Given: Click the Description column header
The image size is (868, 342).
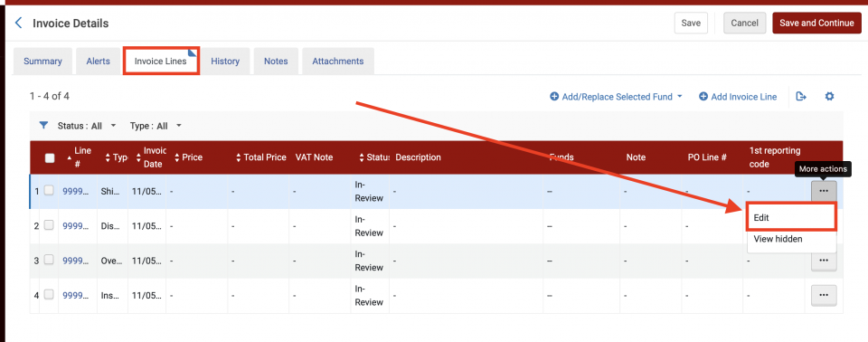Looking at the screenshot, I should 418,157.
